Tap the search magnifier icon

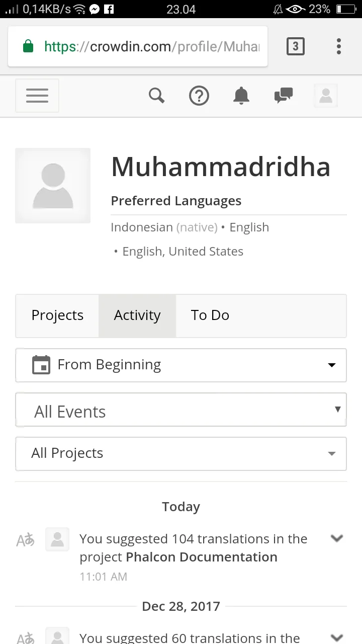click(157, 95)
